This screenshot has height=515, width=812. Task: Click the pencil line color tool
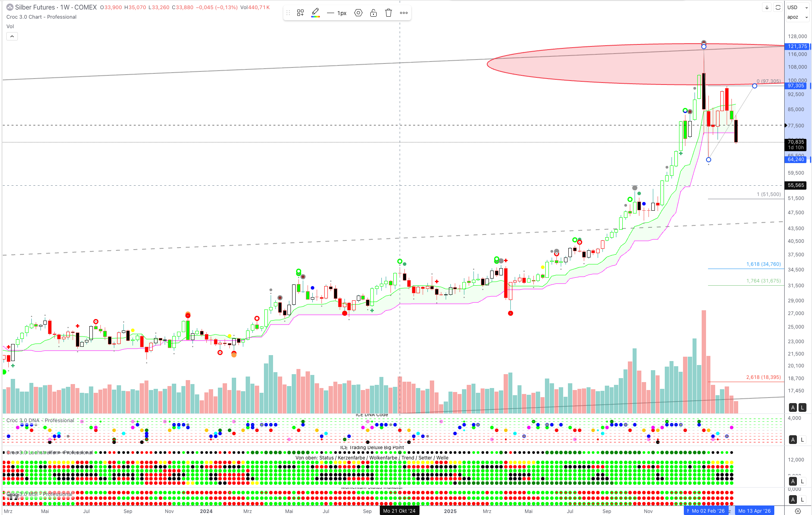[x=316, y=13]
